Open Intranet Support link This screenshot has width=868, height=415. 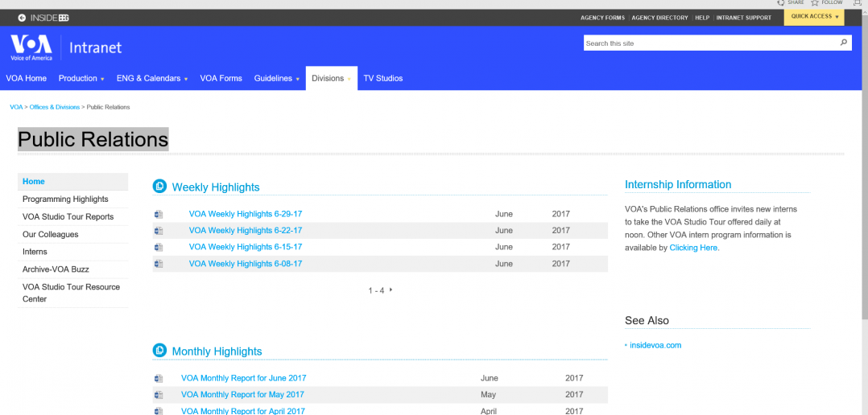pos(743,18)
